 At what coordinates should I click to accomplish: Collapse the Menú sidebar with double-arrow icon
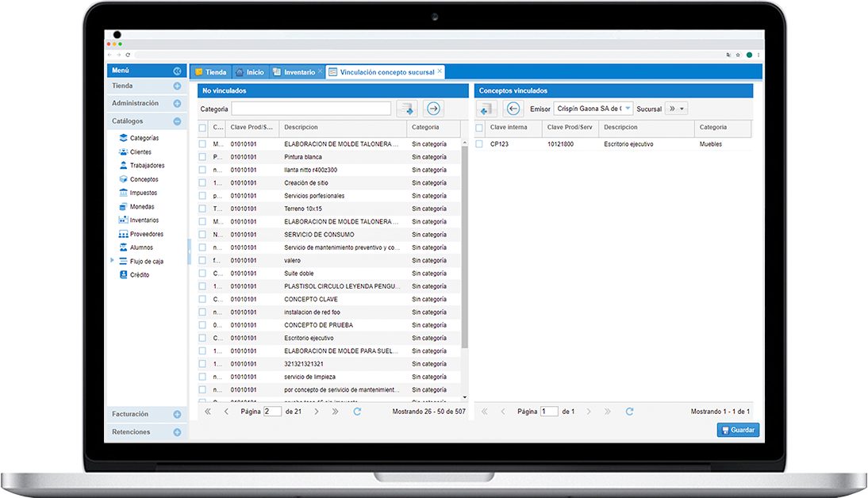[177, 71]
